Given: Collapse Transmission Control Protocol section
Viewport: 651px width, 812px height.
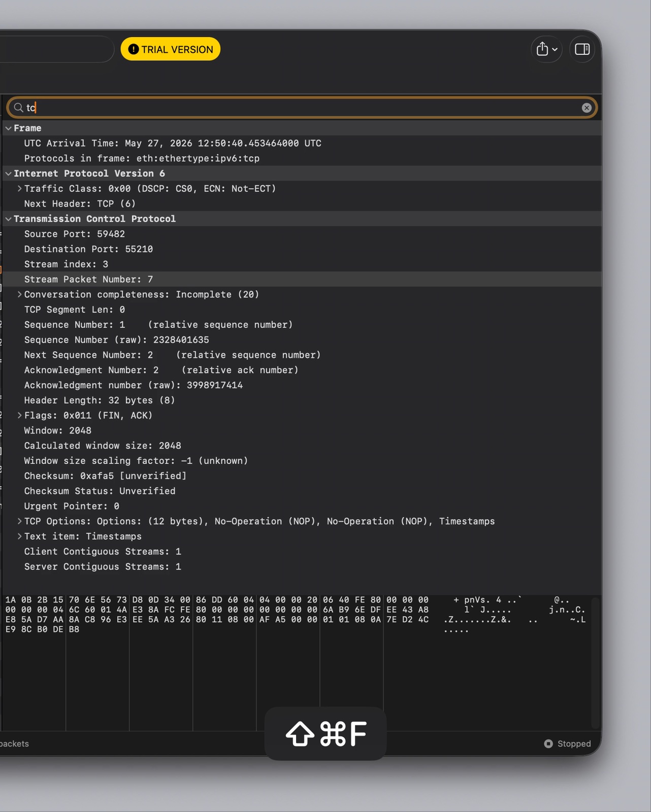Looking at the screenshot, I should [8, 219].
